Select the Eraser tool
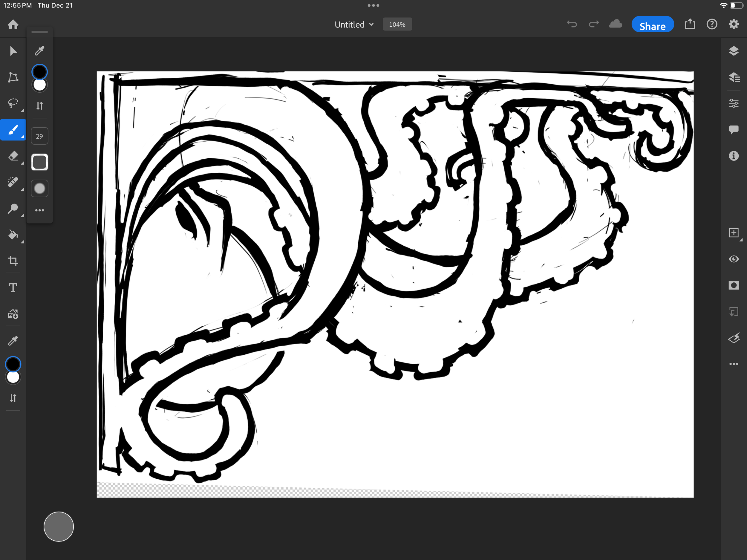Viewport: 747px width, 560px height. click(x=13, y=156)
